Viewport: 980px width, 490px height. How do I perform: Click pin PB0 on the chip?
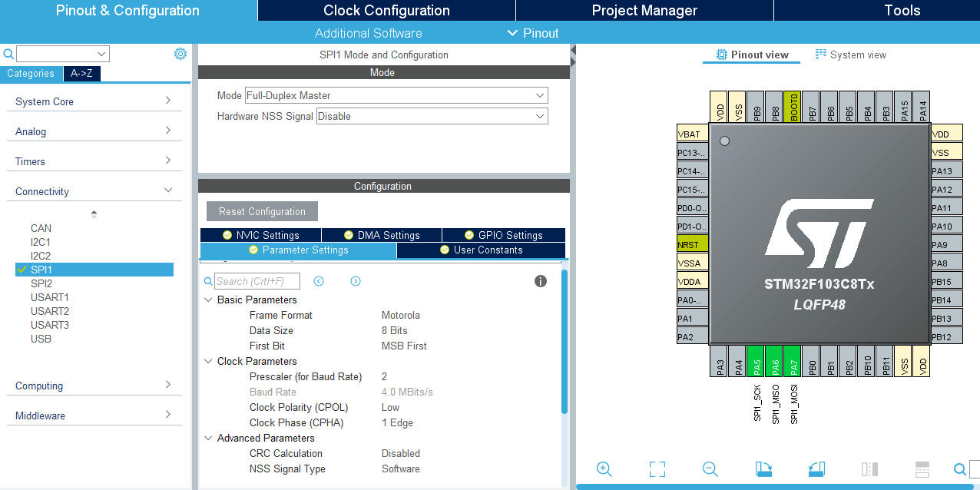813,361
